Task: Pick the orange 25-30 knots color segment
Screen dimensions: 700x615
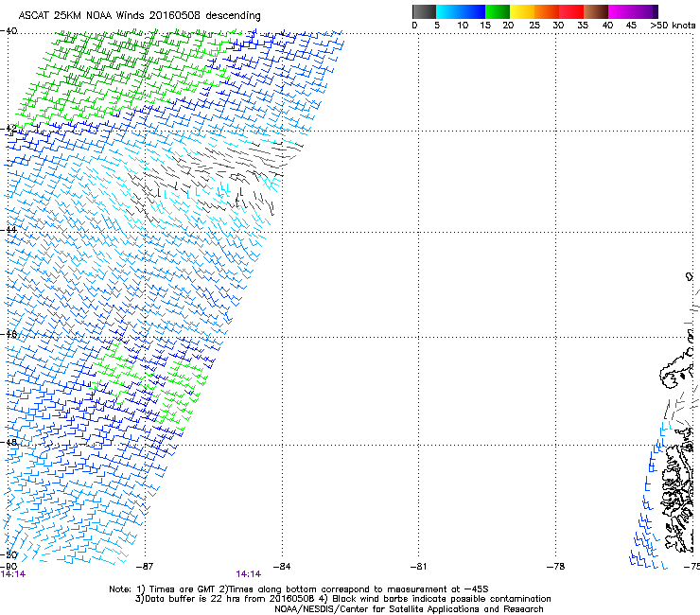Action: pos(547,11)
